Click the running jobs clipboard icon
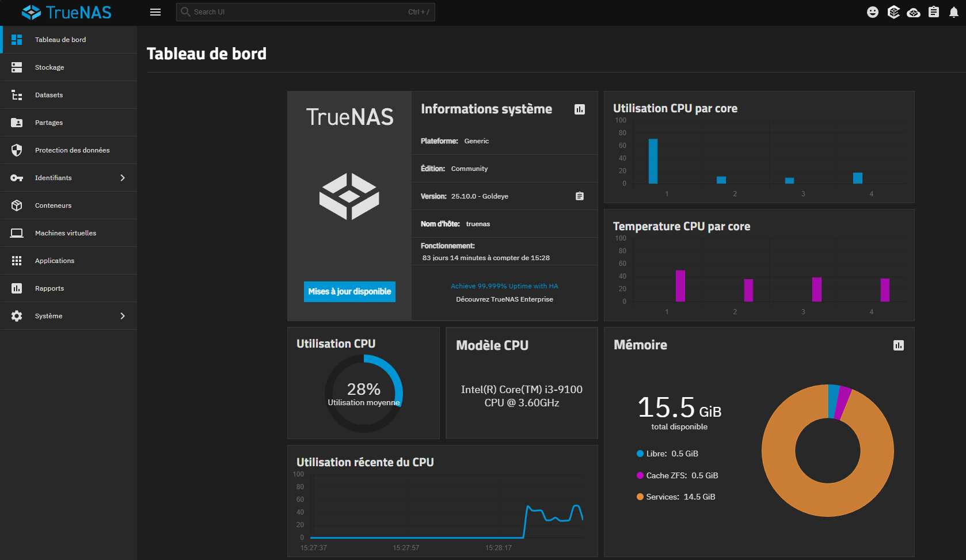This screenshot has width=966, height=560. click(934, 12)
